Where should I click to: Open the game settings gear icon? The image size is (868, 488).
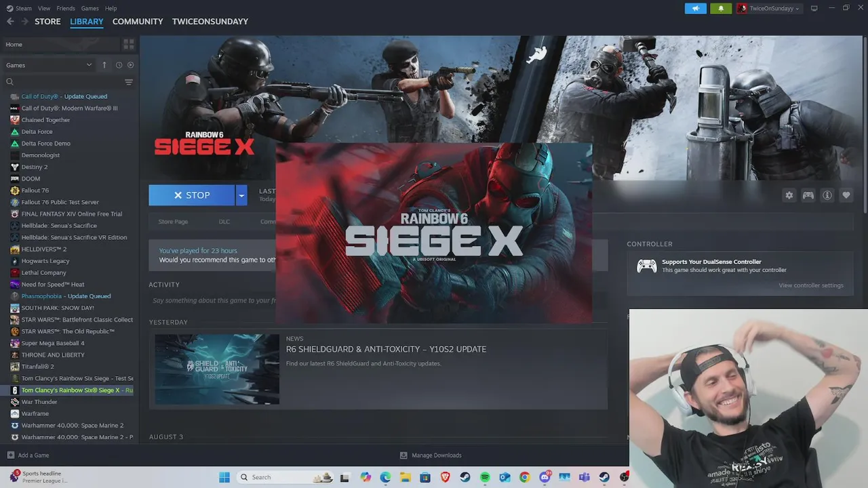(789, 195)
